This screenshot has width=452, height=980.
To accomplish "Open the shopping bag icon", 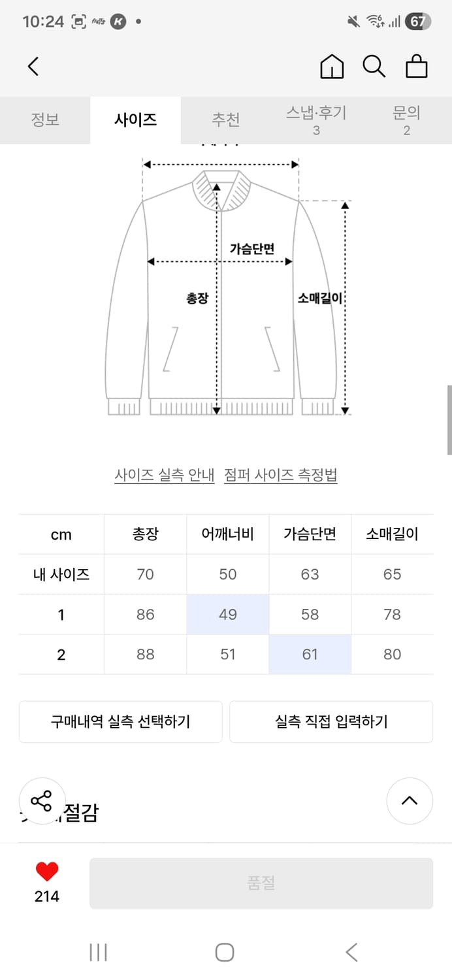I will click(x=417, y=66).
